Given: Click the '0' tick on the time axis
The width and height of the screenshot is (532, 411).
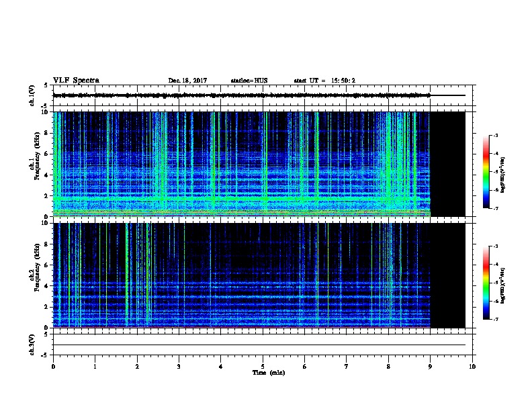Looking at the screenshot, I should pyautogui.click(x=53, y=367).
